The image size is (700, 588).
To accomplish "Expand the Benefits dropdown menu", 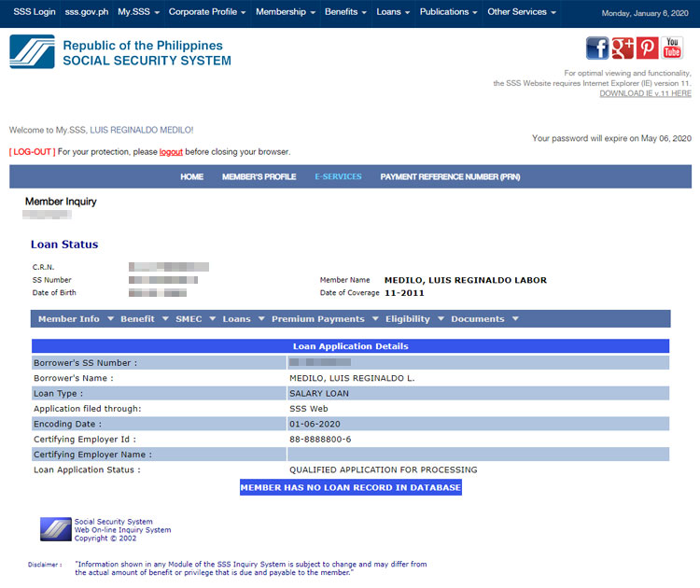I will 345,12.
